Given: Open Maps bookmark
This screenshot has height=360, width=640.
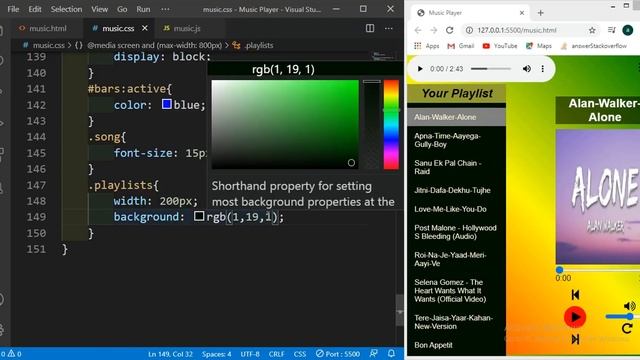Looking at the screenshot, I should tap(539, 46).
